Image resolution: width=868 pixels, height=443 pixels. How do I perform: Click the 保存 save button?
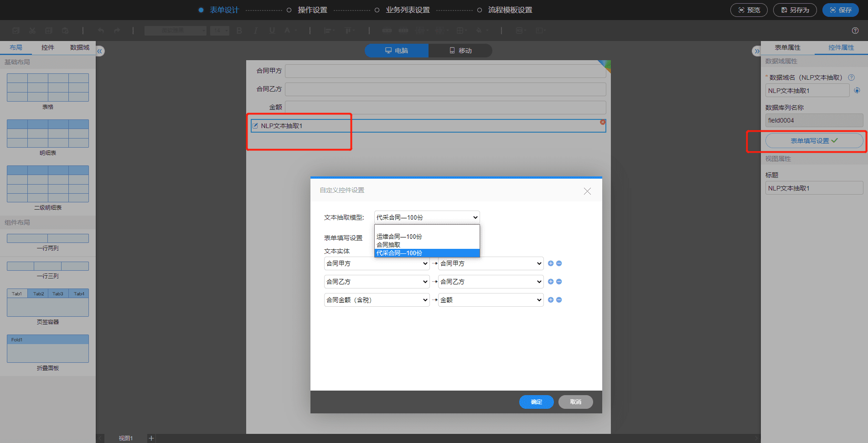click(x=841, y=10)
